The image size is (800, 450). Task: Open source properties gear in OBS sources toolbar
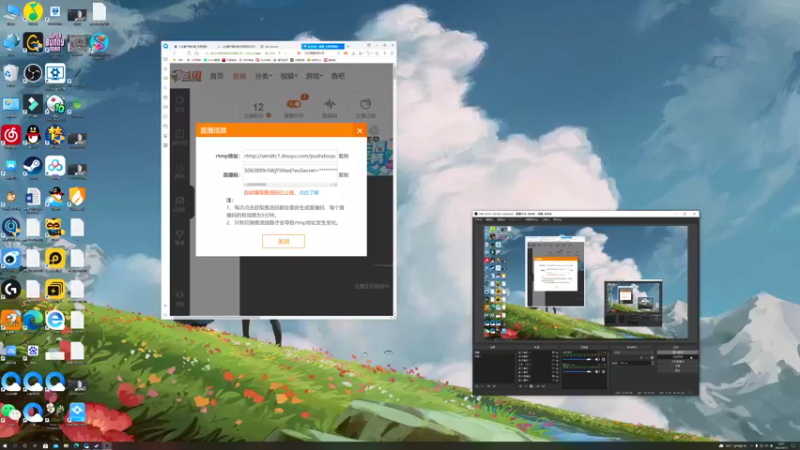click(x=531, y=386)
